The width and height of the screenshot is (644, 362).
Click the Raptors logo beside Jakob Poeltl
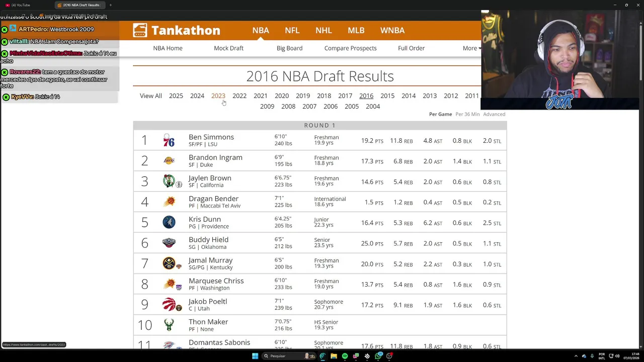pyautogui.click(x=169, y=304)
